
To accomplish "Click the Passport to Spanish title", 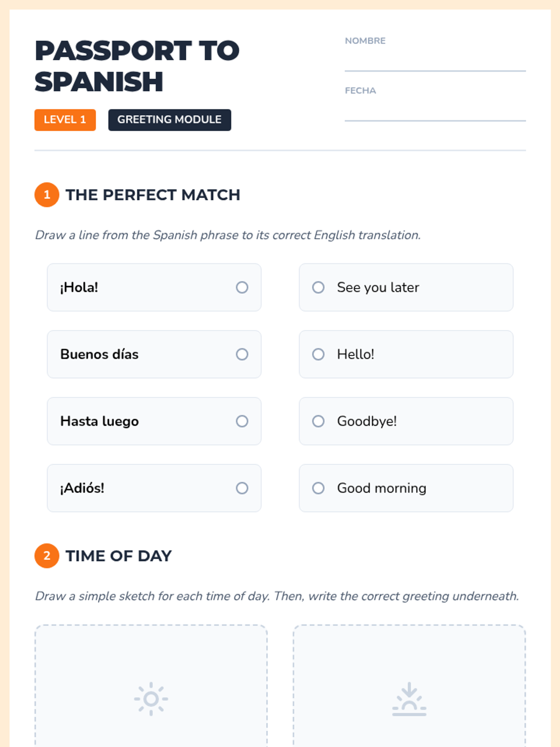I will [137, 66].
